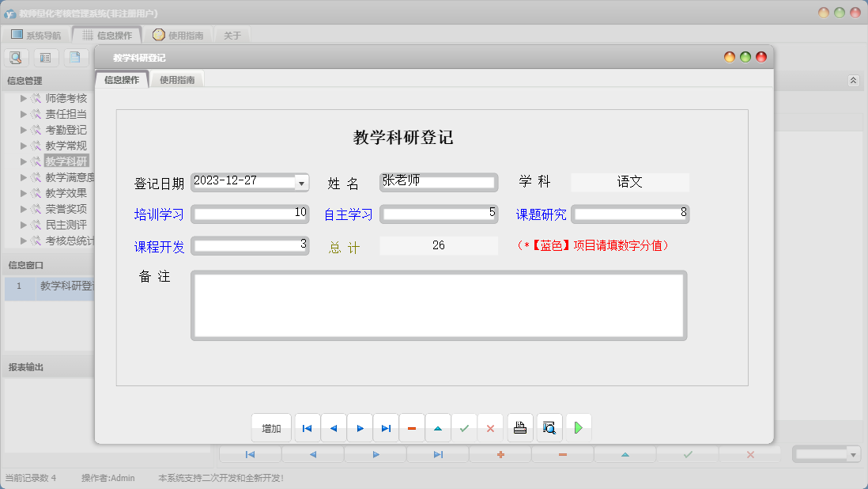Edit the record using the blue triangle icon
868x489 pixels.
[438, 427]
